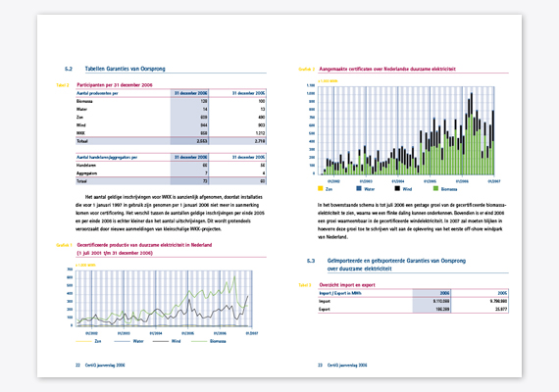Click the Aangemaakte certificaten chart title
The width and height of the screenshot is (559, 392).
(x=387, y=69)
